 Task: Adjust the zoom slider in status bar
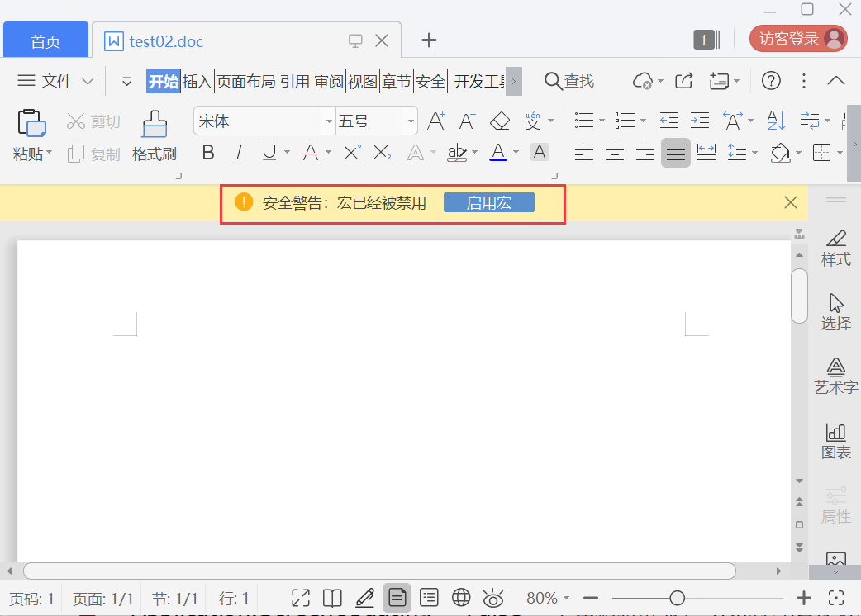click(x=677, y=597)
